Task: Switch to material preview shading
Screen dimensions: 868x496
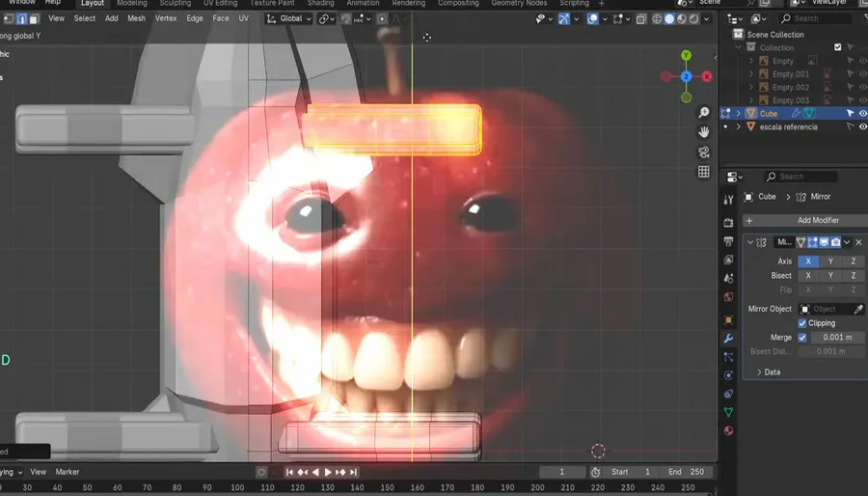Action: click(x=682, y=19)
